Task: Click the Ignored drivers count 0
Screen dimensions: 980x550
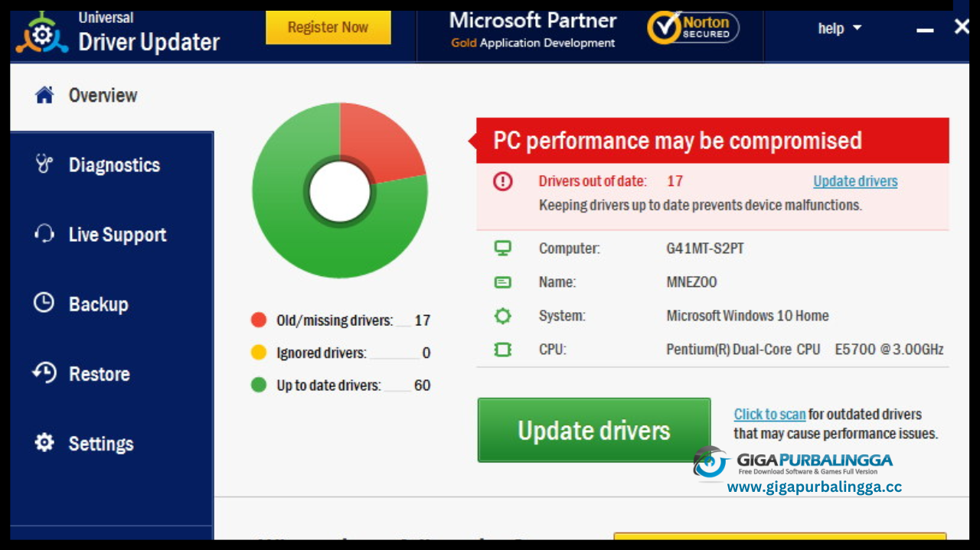Action: [x=426, y=353]
